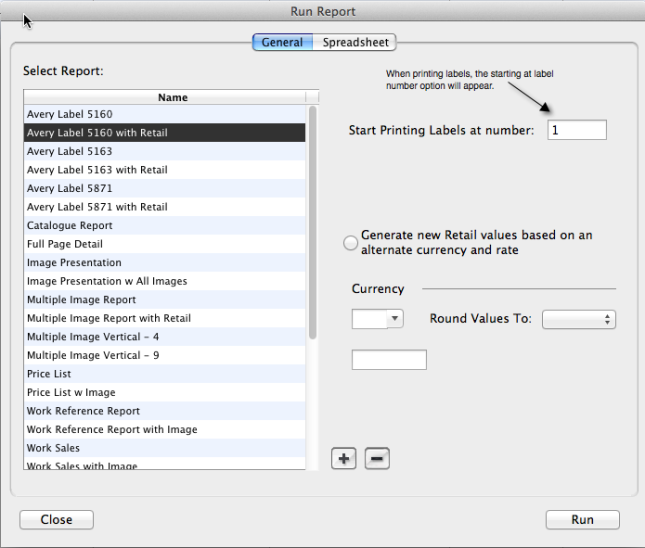Click the plus icon button
Viewport: 645px width, 548px height.
[343, 458]
